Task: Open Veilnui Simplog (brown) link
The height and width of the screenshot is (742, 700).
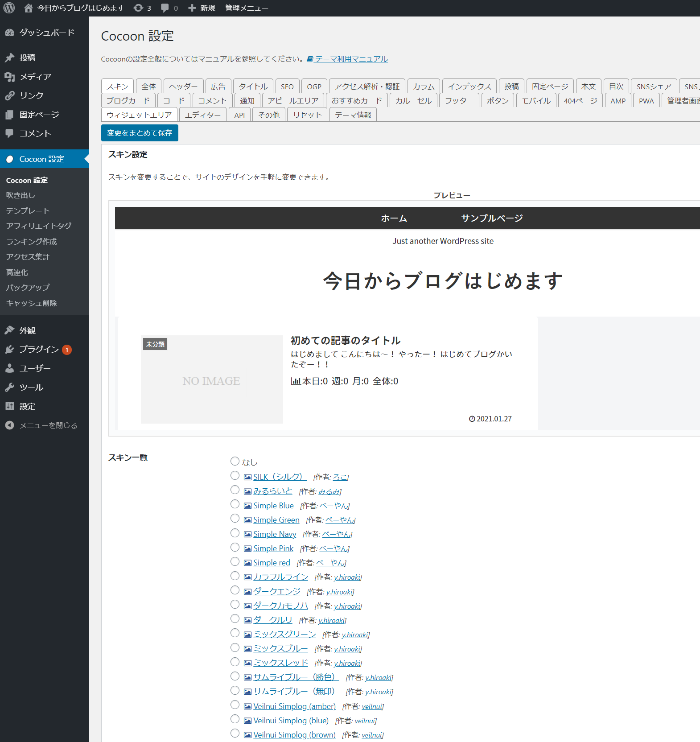Action: tap(294, 735)
